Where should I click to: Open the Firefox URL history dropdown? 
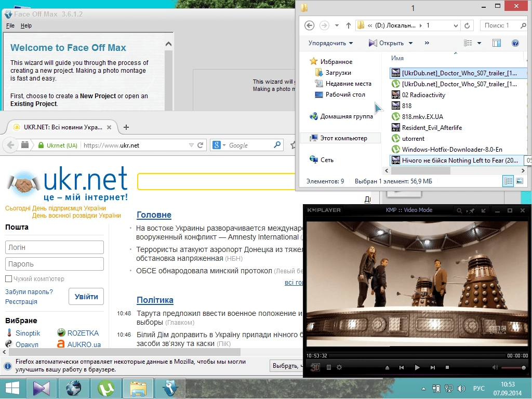tap(191, 145)
